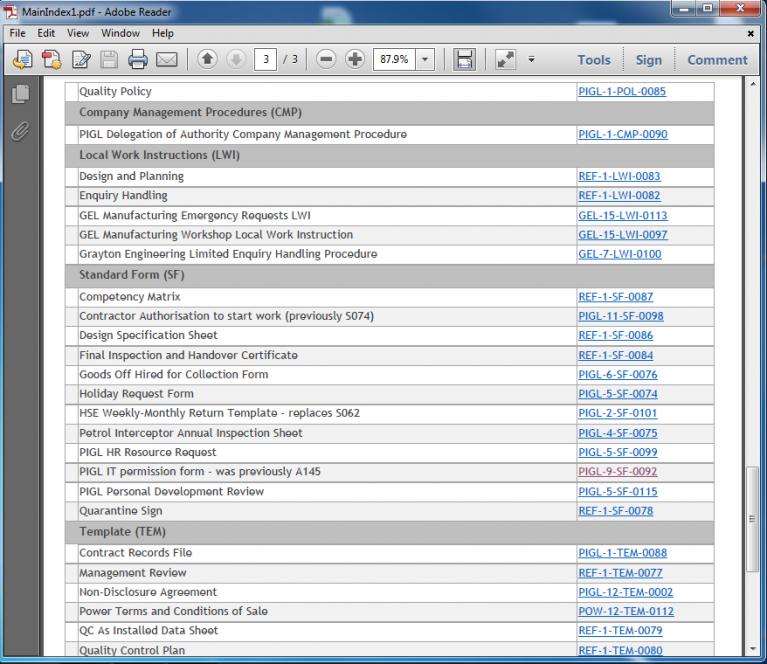Follow the GEL-7-LWI-0100 link

click(x=620, y=254)
